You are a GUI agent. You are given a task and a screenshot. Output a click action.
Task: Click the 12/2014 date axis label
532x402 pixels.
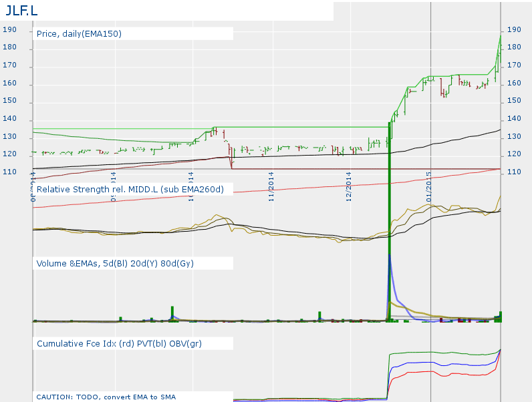(x=349, y=187)
